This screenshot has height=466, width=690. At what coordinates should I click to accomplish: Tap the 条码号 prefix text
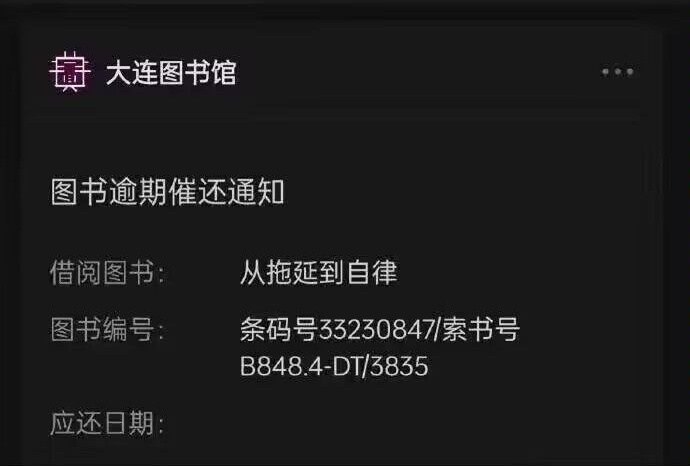(279, 329)
